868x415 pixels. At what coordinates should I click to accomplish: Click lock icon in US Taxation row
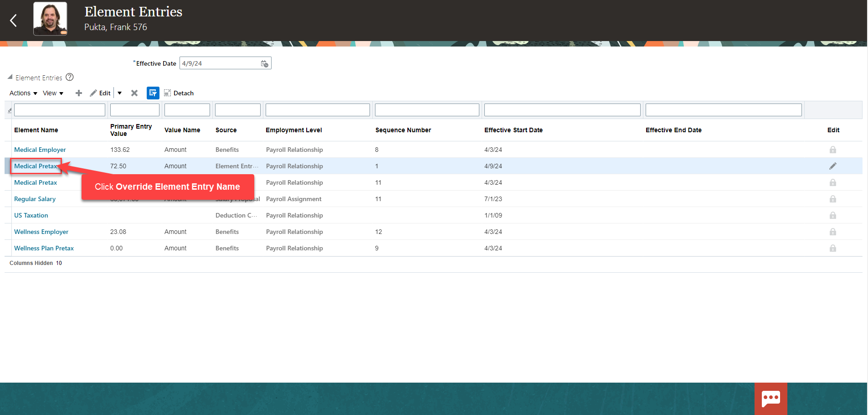[x=833, y=215]
